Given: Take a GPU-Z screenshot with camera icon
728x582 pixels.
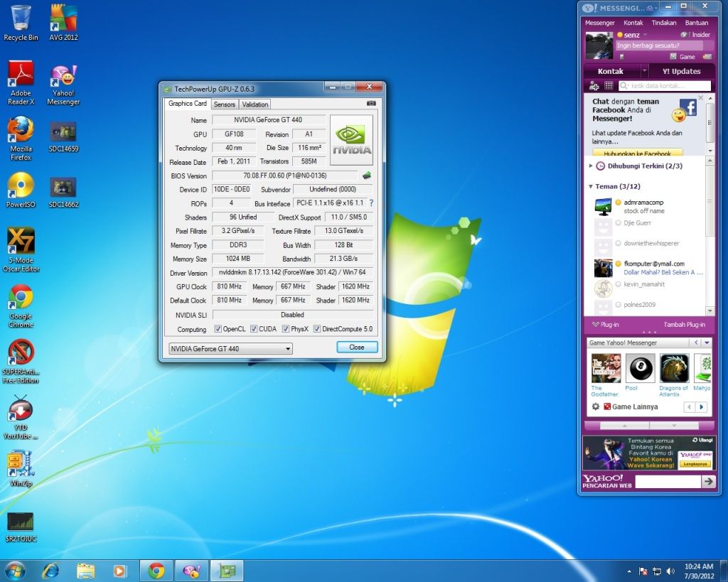Looking at the screenshot, I should tap(371, 104).
